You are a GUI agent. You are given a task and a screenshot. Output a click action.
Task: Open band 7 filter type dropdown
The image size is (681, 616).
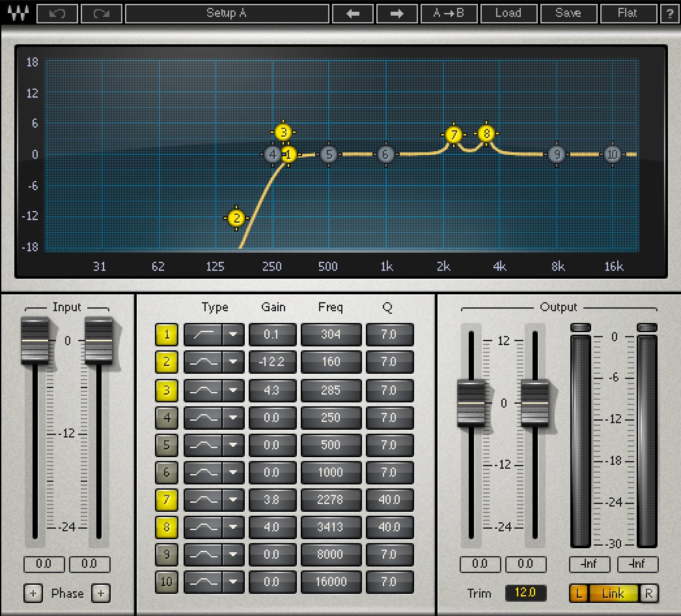tap(233, 499)
